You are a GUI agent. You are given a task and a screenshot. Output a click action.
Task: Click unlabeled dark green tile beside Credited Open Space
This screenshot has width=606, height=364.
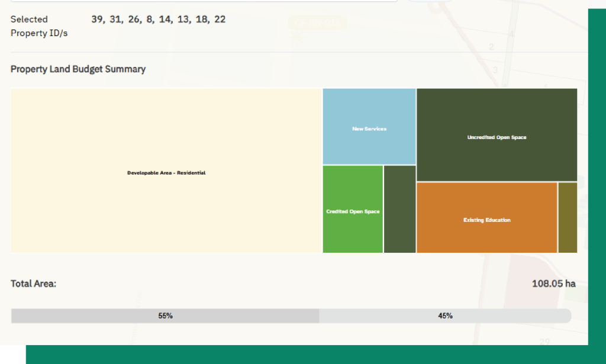tap(399, 210)
